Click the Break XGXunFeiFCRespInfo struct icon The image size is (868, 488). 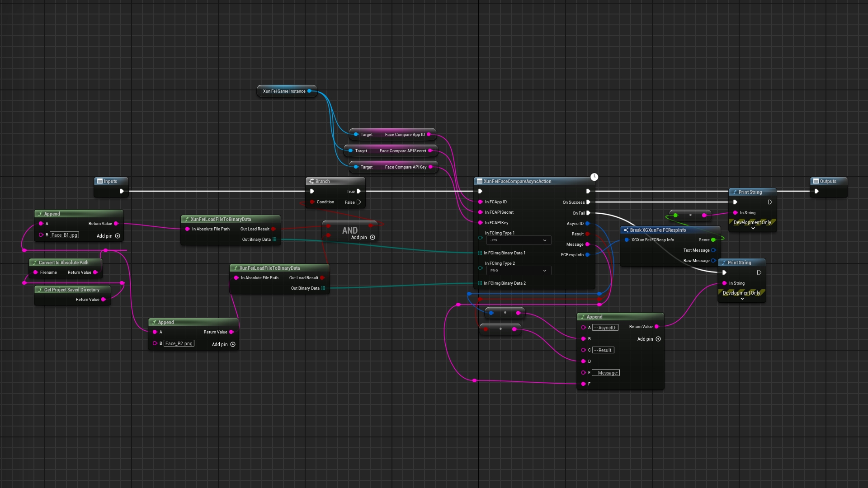point(626,230)
